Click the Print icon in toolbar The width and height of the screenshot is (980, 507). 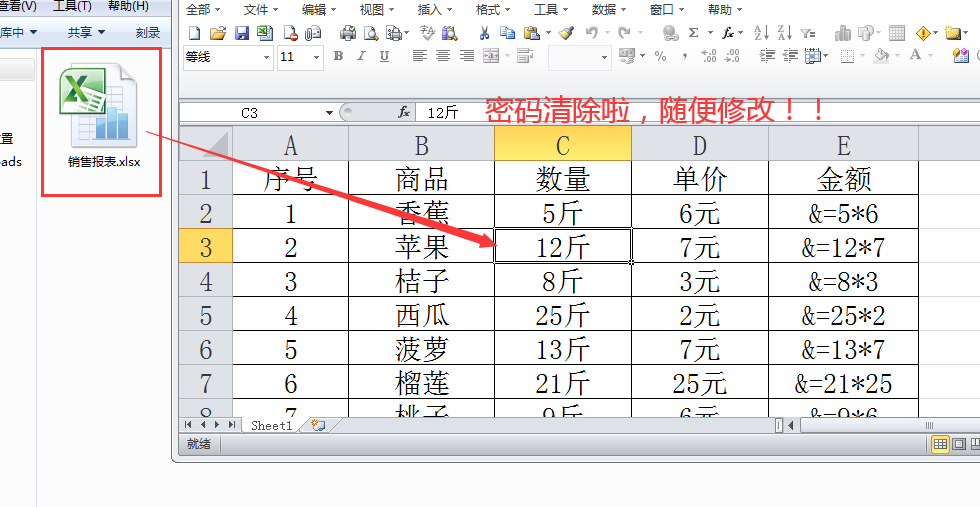click(348, 33)
